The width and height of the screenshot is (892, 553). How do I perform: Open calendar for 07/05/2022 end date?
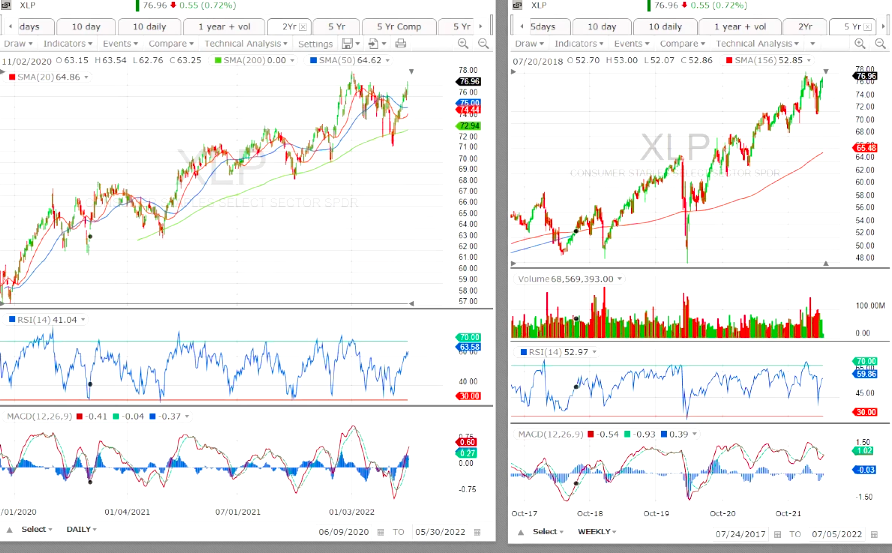click(874, 534)
